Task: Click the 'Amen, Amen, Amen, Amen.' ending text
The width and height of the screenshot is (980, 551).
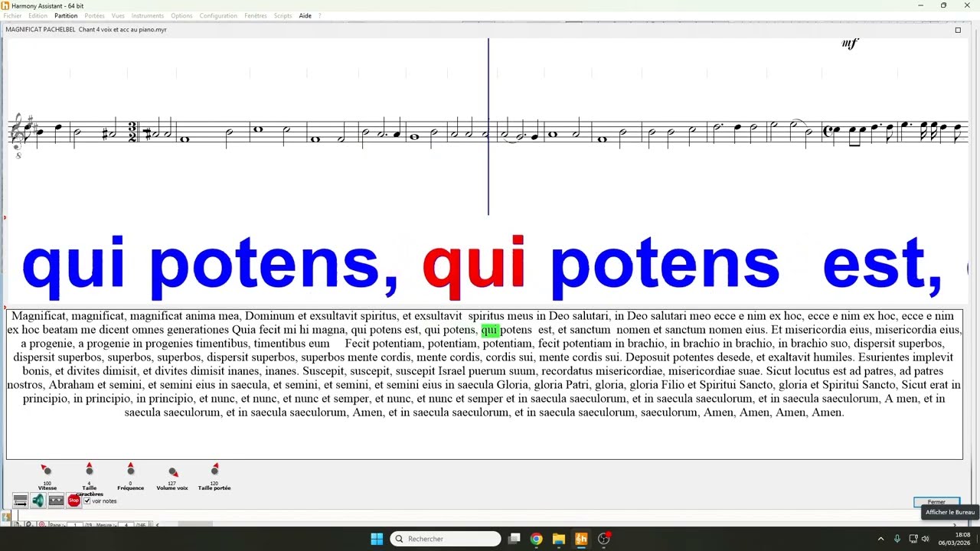Action: 773,412
